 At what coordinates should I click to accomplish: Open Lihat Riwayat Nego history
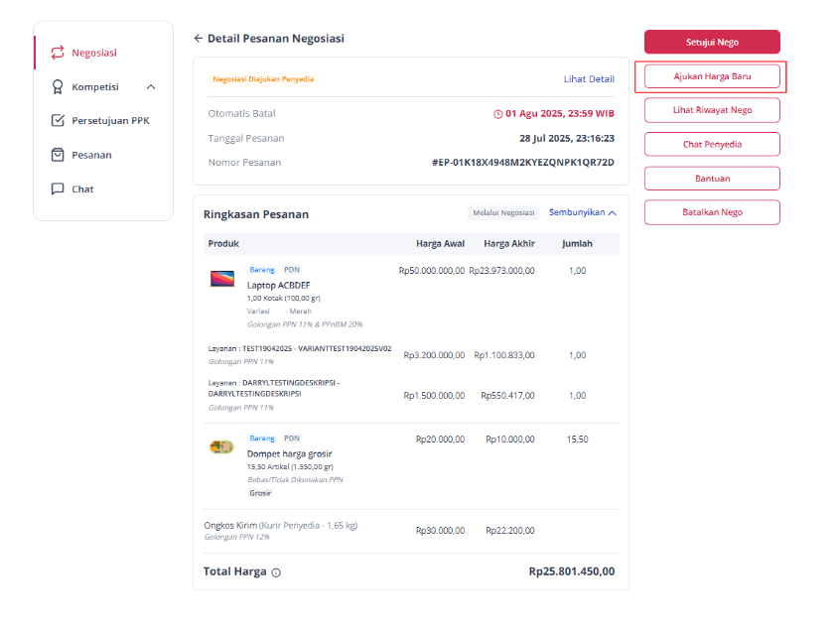pyautogui.click(x=712, y=110)
